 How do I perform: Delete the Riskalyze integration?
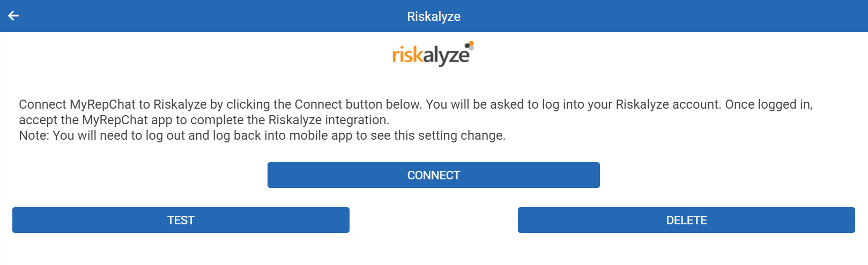click(x=686, y=220)
